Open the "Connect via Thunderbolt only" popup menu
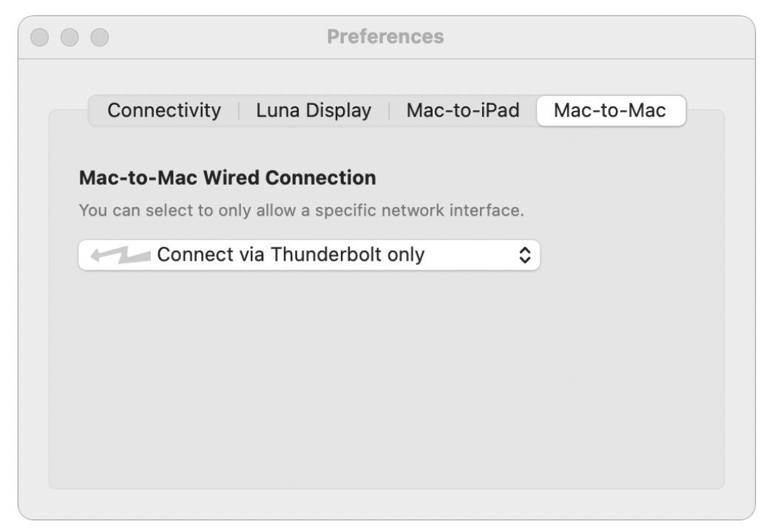Image resolution: width=769 pixels, height=532 pixels. [309, 255]
